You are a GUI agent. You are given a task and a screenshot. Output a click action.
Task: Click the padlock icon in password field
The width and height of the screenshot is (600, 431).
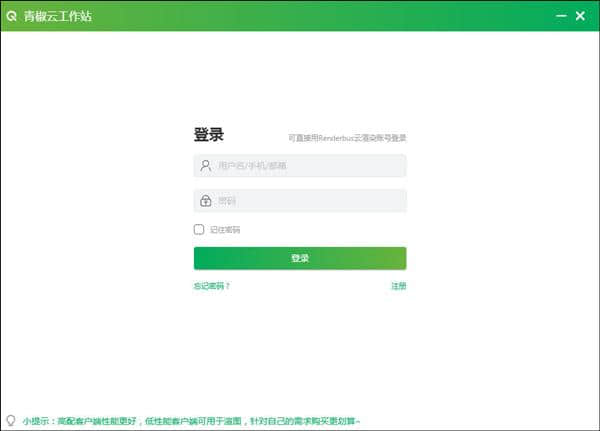[x=205, y=200]
